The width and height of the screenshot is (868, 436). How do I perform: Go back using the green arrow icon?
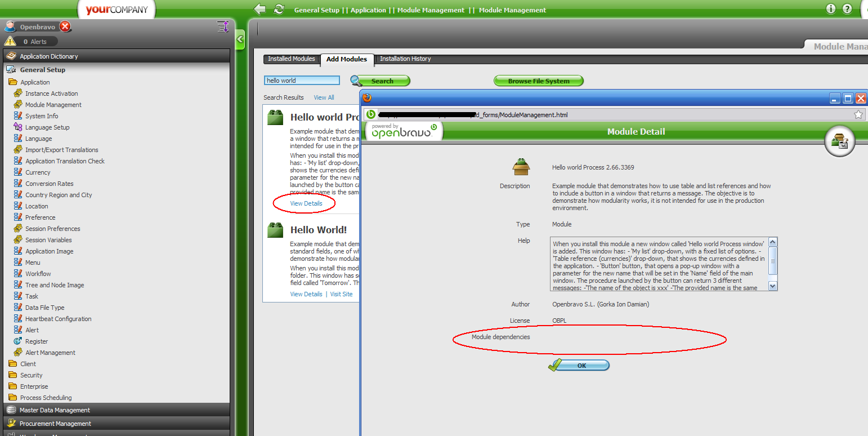tap(259, 9)
